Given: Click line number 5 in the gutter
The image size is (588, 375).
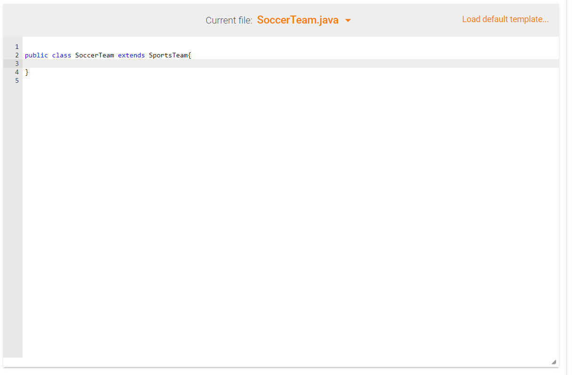Looking at the screenshot, I should [x=16, y=80].
